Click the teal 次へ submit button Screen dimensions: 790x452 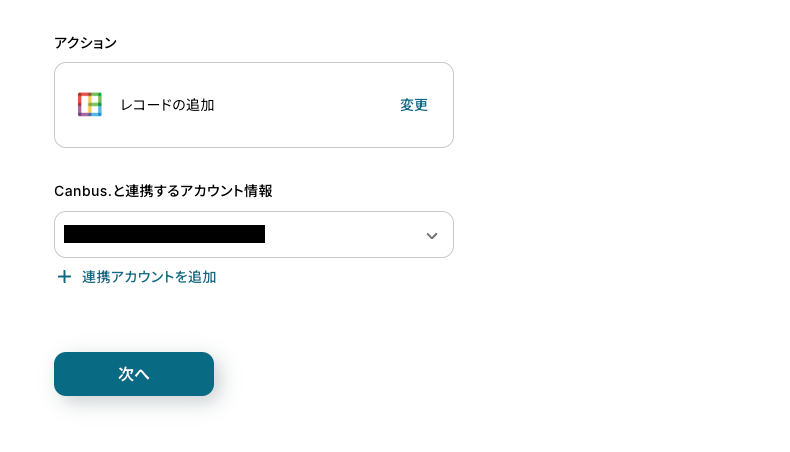point(134,373)
